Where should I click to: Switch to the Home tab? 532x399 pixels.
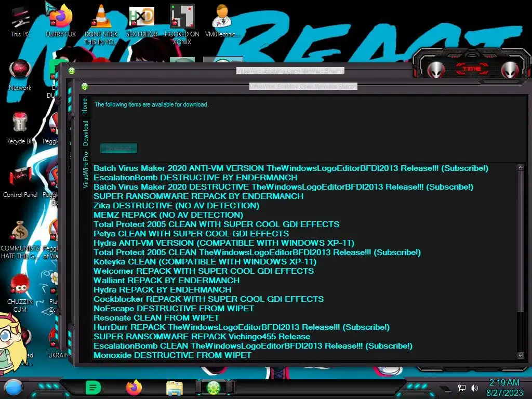[x=85, y=106]
